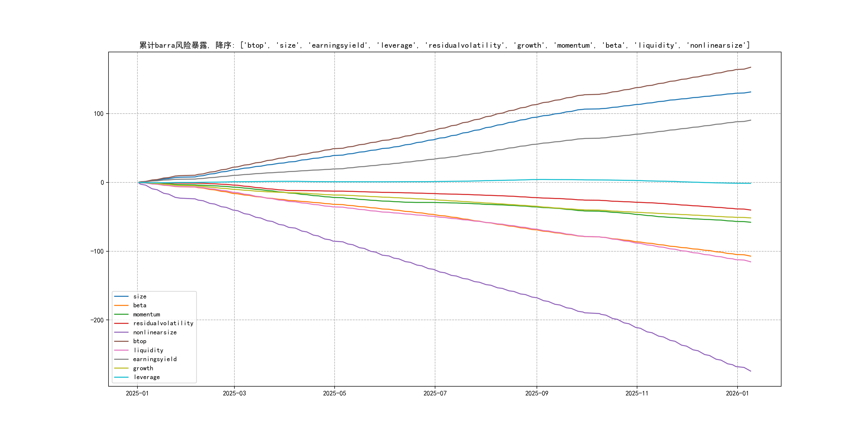868x434 pixels.
Task: Click the 2026-01 x-axis tick label
Action: (x=737, y=394)
